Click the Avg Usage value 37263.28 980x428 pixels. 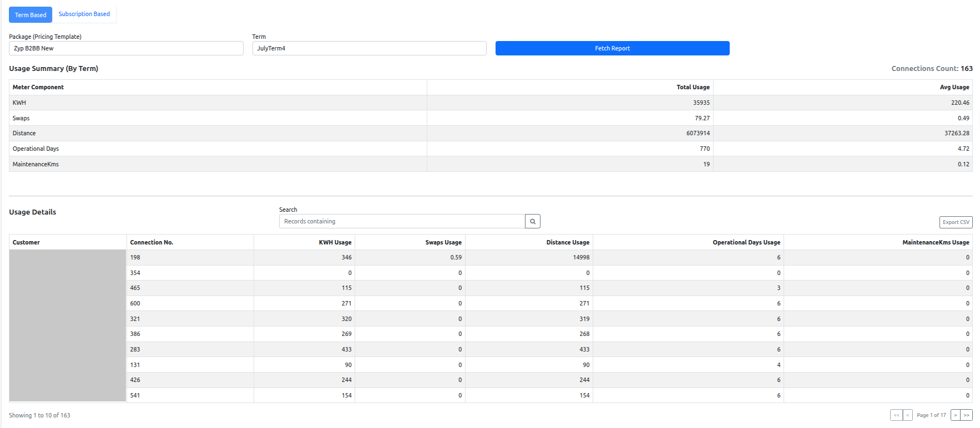(x=957, y=133)
